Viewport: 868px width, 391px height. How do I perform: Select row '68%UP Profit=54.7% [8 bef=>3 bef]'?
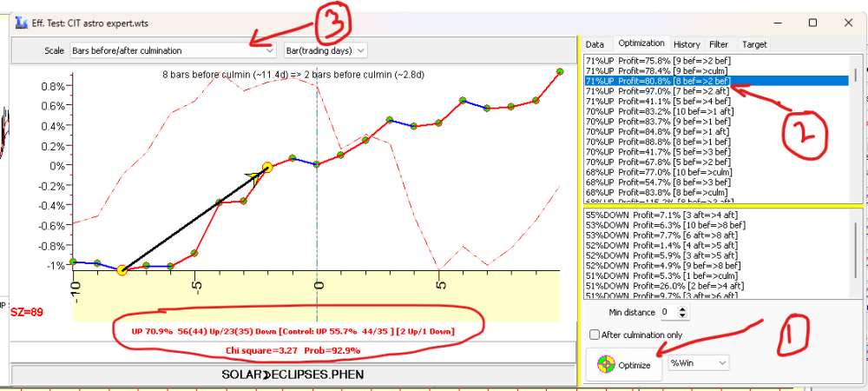point(717,182)
